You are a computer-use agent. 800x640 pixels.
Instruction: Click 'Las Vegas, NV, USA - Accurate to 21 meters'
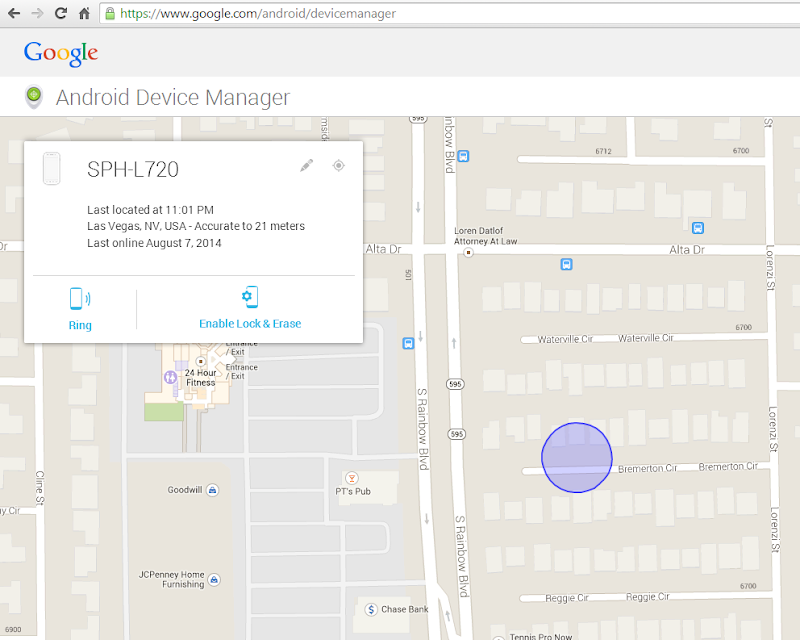point(196,226)
